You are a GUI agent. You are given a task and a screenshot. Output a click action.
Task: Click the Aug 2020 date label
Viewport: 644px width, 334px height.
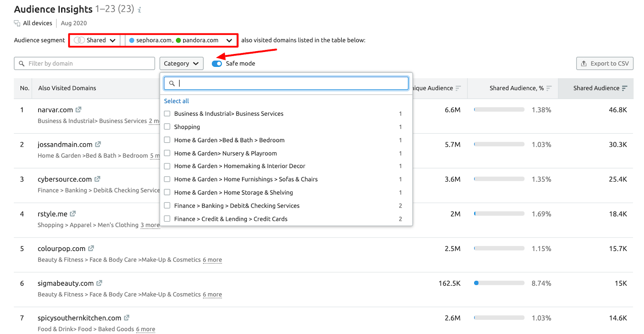tap(74, 23)
